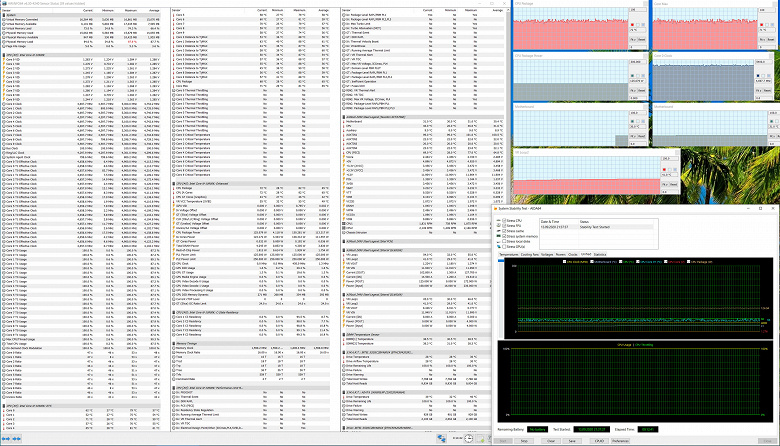
Task: Open the Statistics tab
Action: tap(600, 255)
